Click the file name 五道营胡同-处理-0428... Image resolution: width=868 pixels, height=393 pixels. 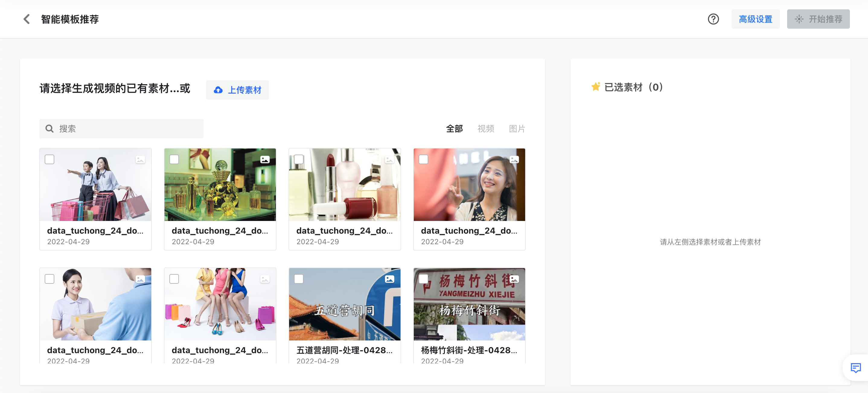click(x=344, y=350)
